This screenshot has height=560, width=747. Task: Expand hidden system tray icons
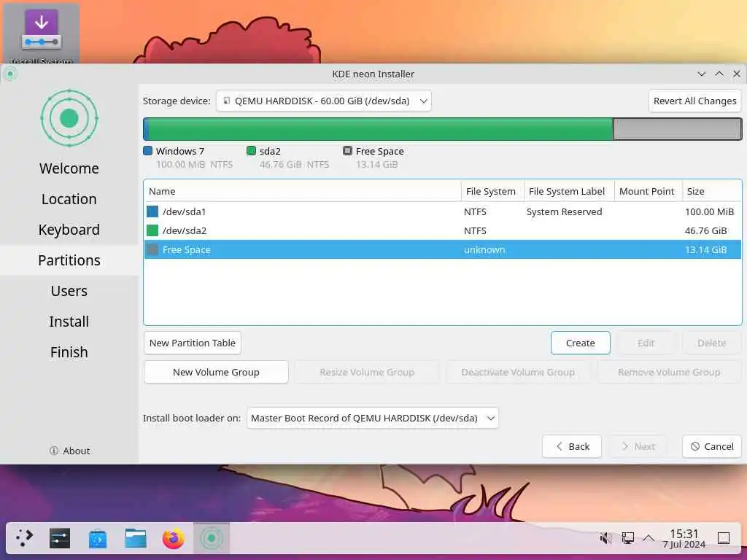point(649,538)
